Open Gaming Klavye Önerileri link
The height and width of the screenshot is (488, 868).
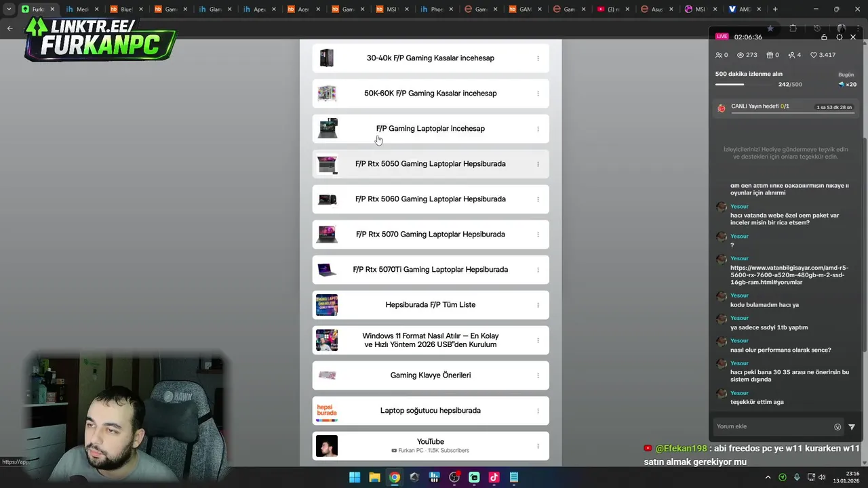click(430, 375)
